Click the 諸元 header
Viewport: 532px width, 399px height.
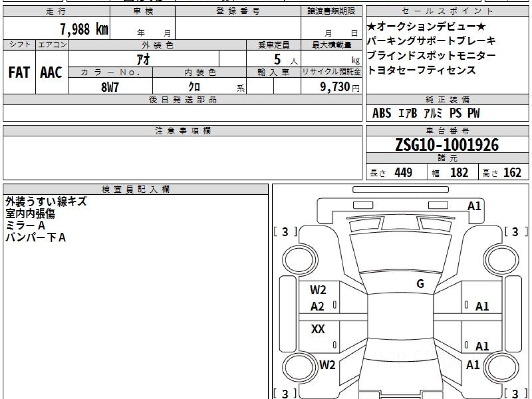click(448, 158)
